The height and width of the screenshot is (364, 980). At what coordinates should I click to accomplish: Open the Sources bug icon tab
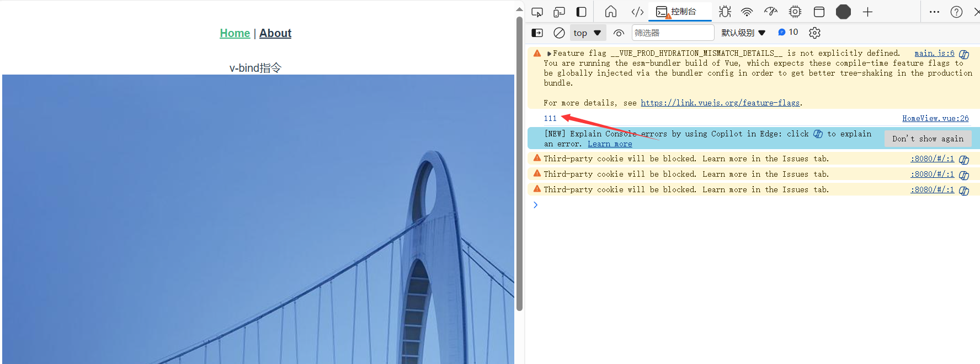tap(725, 12)
